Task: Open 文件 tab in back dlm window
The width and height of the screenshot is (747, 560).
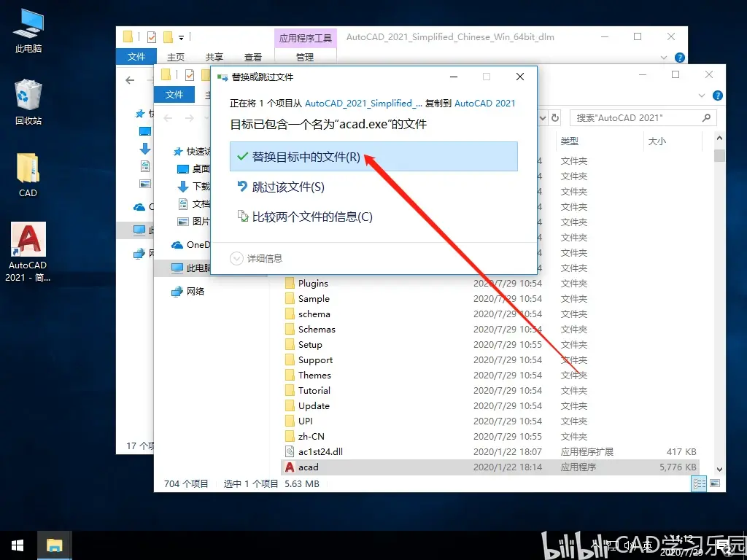Action: point(136,57)
